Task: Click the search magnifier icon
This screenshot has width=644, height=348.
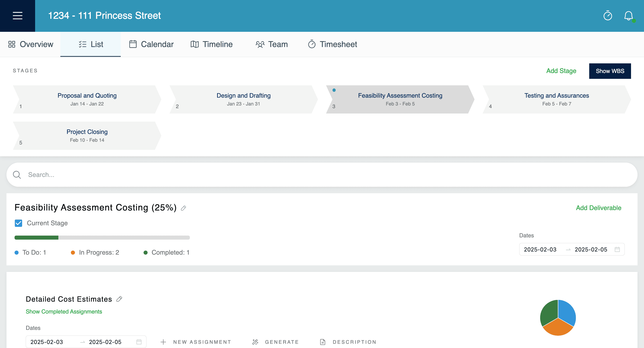Action: click(x=17, y=174)
